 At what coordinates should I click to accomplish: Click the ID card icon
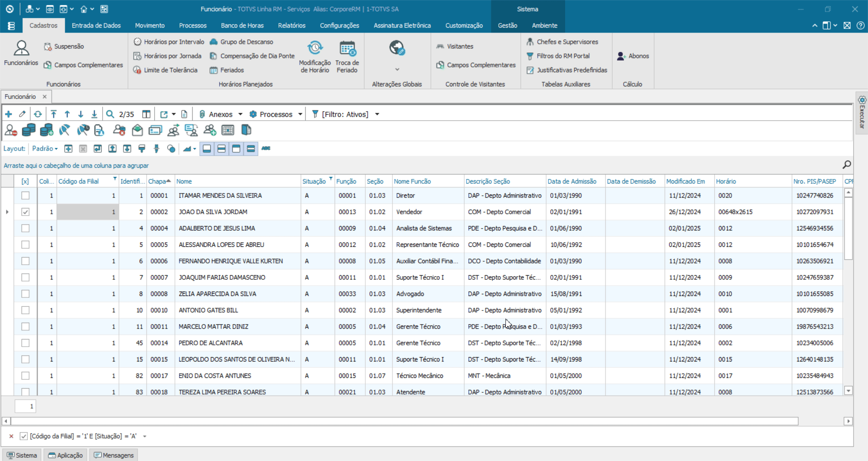155,131
